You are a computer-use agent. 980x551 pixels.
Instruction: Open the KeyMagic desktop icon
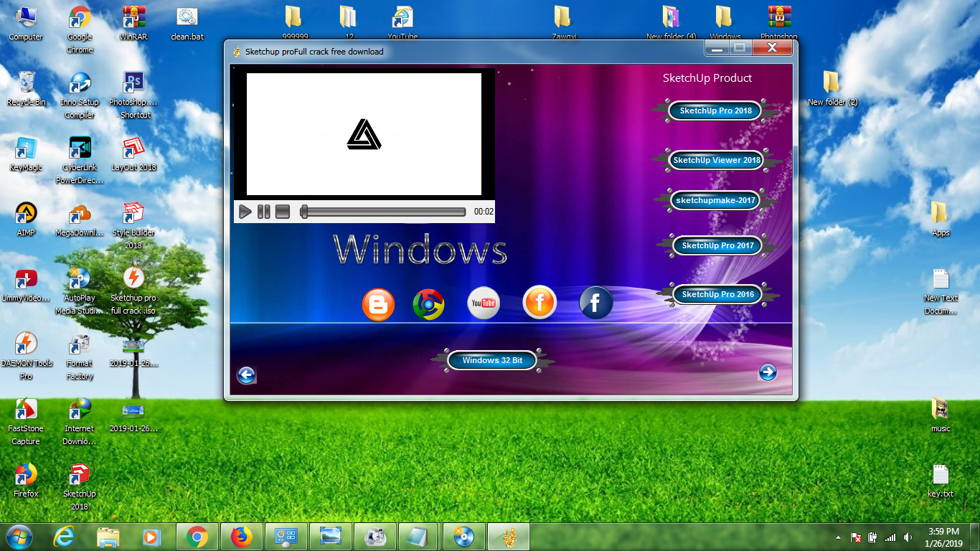26,154
